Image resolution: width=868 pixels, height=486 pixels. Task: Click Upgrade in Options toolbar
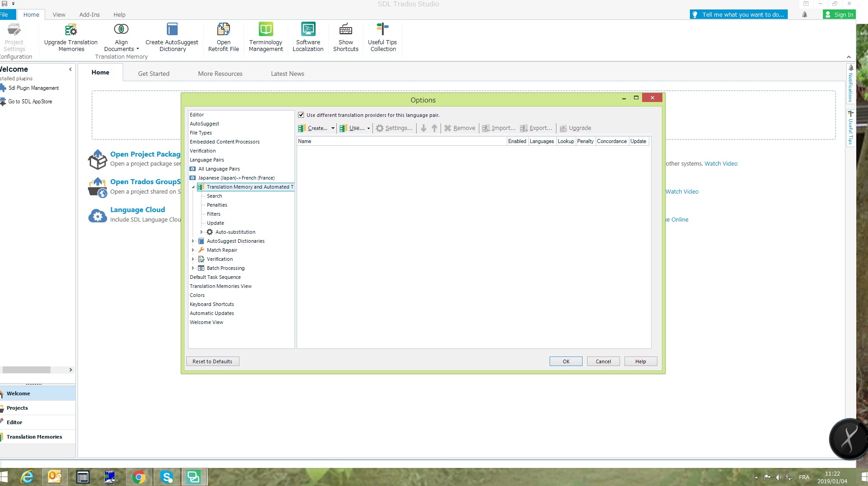(575, 128)
